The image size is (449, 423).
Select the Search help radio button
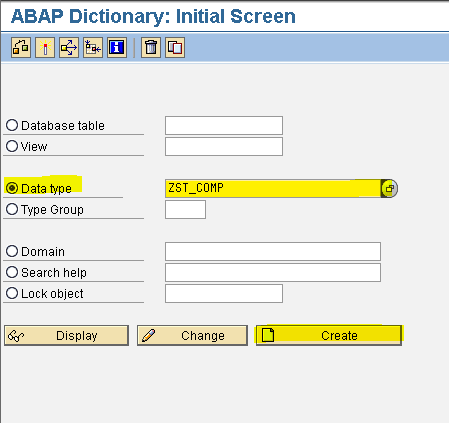tap(12, 272)
